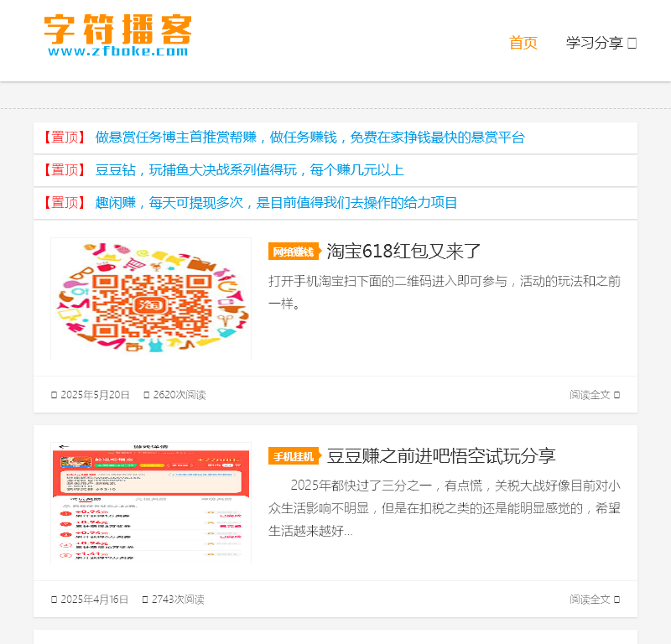
Task: Click the 豆豆赚 screenshot thumbnail
Action: pos(151,502)
